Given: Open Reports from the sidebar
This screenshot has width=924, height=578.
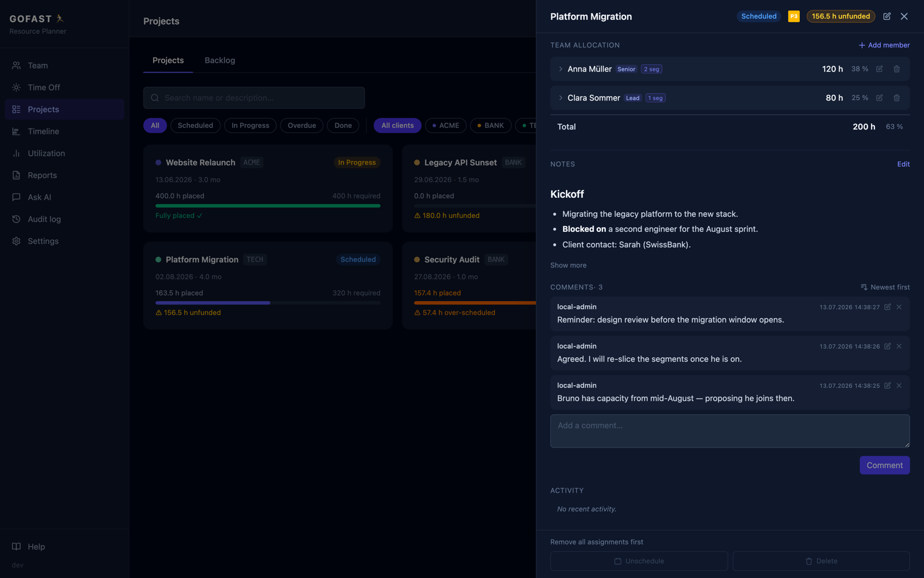Looking at the screenshot, I should coord(64,175).
